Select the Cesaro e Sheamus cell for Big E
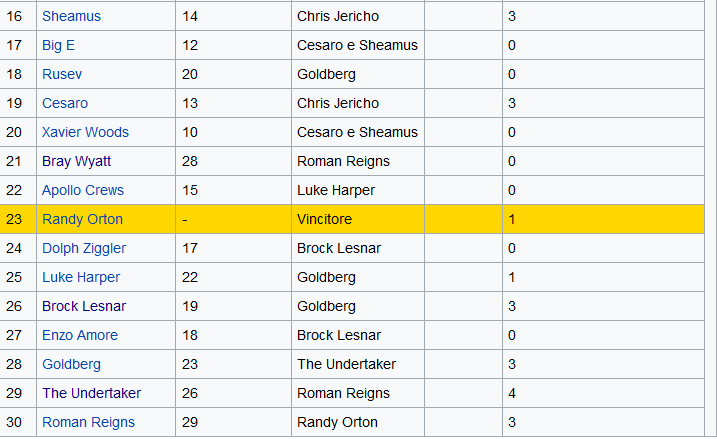 coord(358,45)
